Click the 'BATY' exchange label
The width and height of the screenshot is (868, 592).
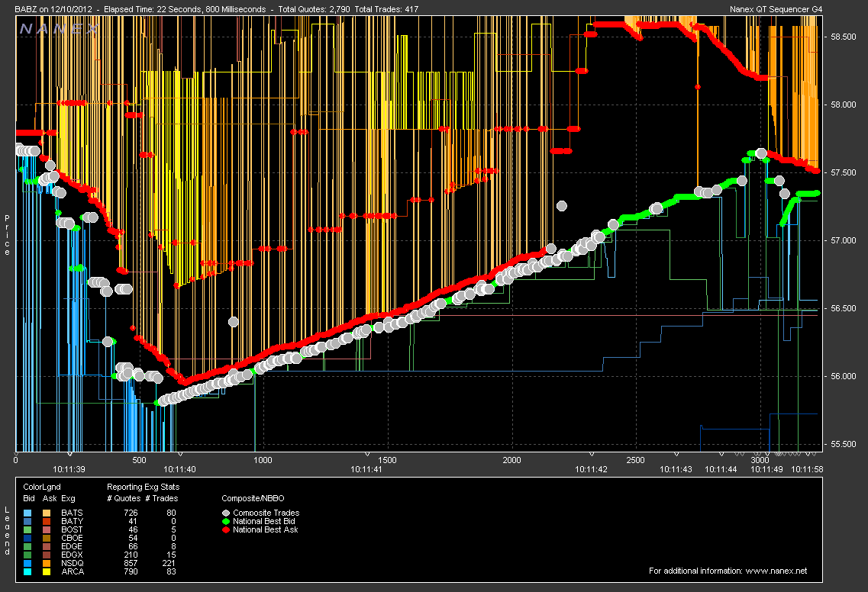coord(72,521)
